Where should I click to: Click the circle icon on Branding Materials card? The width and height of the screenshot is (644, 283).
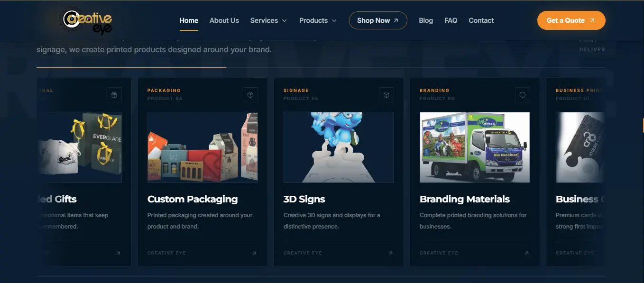click(523, 95)
